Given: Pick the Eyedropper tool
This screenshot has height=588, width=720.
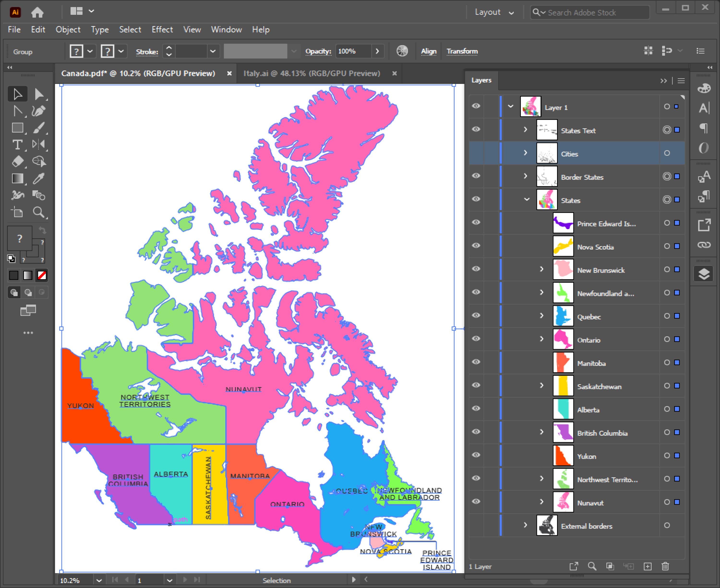Looking at the screenshot, I should coord(39,178).
